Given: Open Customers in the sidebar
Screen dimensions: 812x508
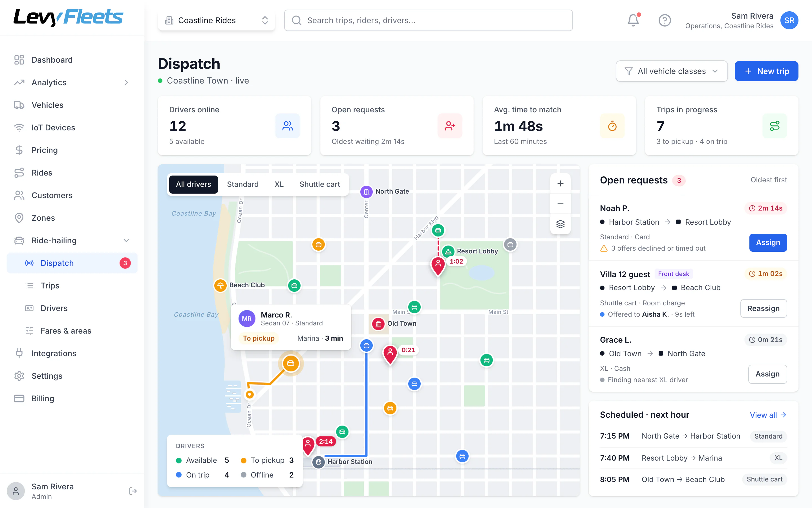Looking at the screenshot, I should coord(72,195).
